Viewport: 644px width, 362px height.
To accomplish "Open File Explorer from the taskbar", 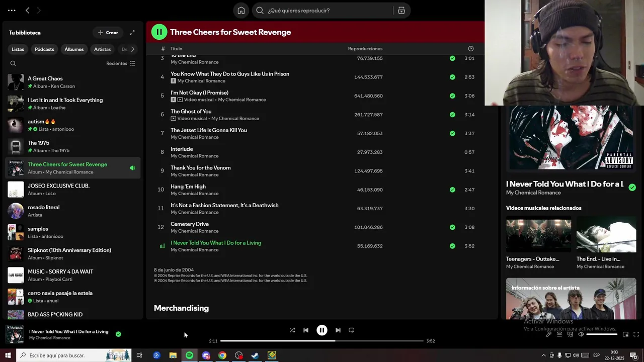I will 173,355.
